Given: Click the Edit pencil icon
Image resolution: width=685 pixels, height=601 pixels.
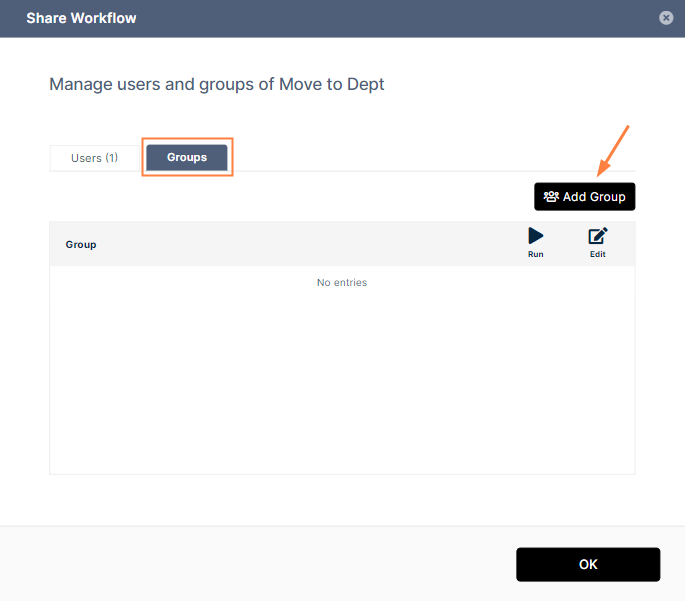Looking at the screenshot, I should pyautogui.click(x=597, y=236).
